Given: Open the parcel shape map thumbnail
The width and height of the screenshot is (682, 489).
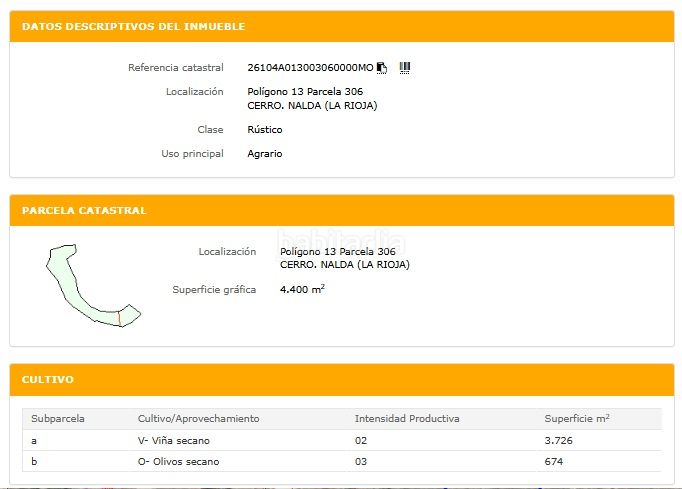Looking at the screenshot, I should coord(91,285).
